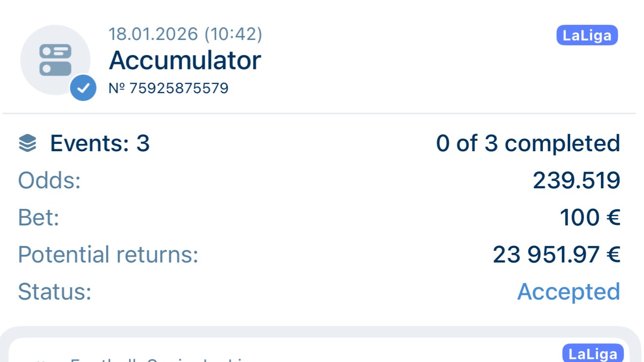Click the Status label

(55, 292)
